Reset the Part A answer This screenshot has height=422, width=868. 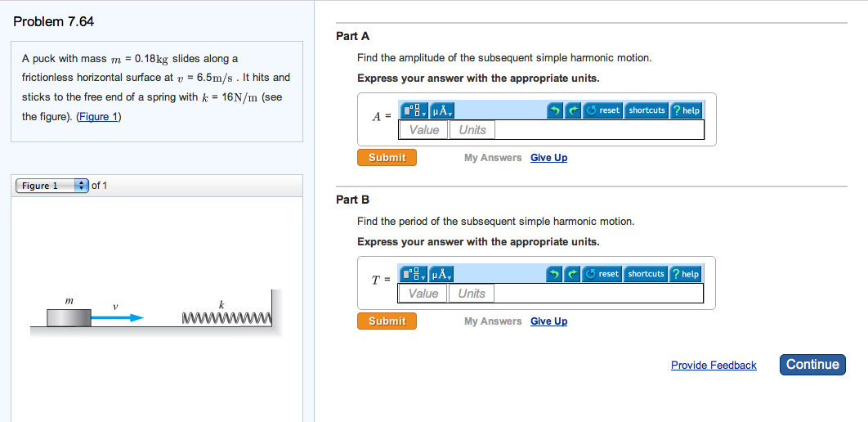click(603, 110)
